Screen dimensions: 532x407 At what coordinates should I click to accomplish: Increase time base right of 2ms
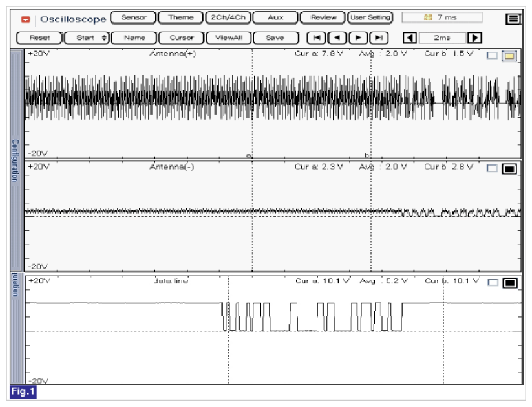coord(474,38)
